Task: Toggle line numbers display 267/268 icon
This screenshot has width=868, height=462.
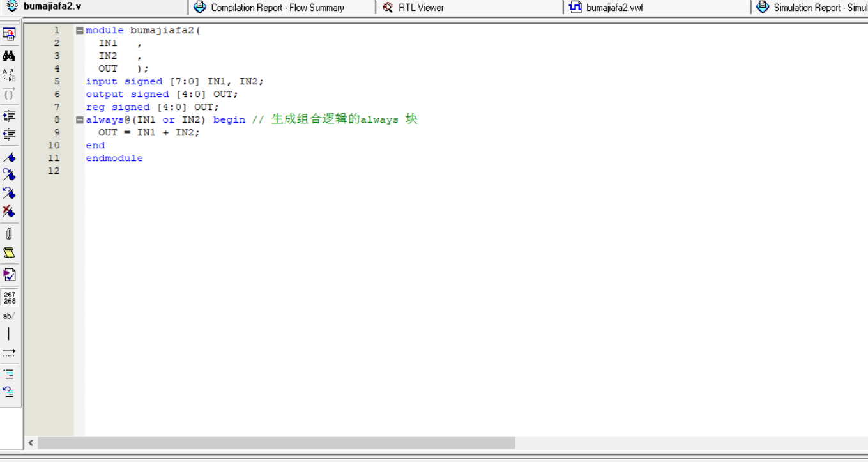Action: coord(9,298)
